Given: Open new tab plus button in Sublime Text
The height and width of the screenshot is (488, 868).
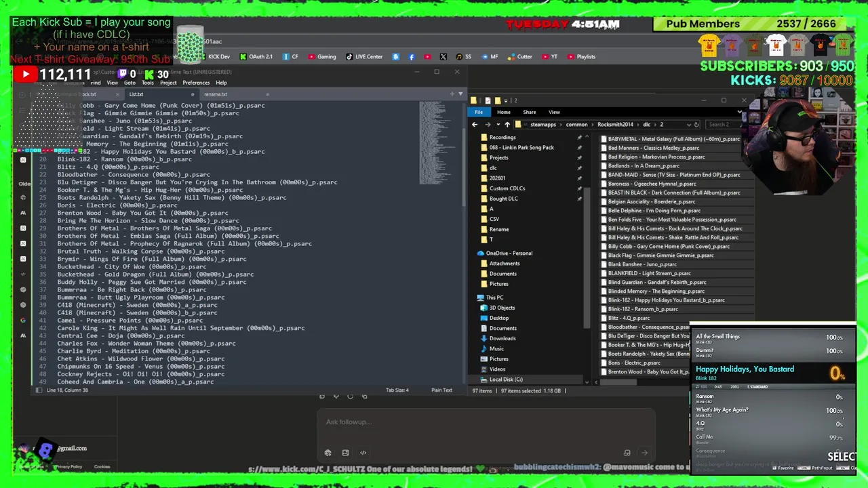Looking at the screenshot, I should coord(452,94).
